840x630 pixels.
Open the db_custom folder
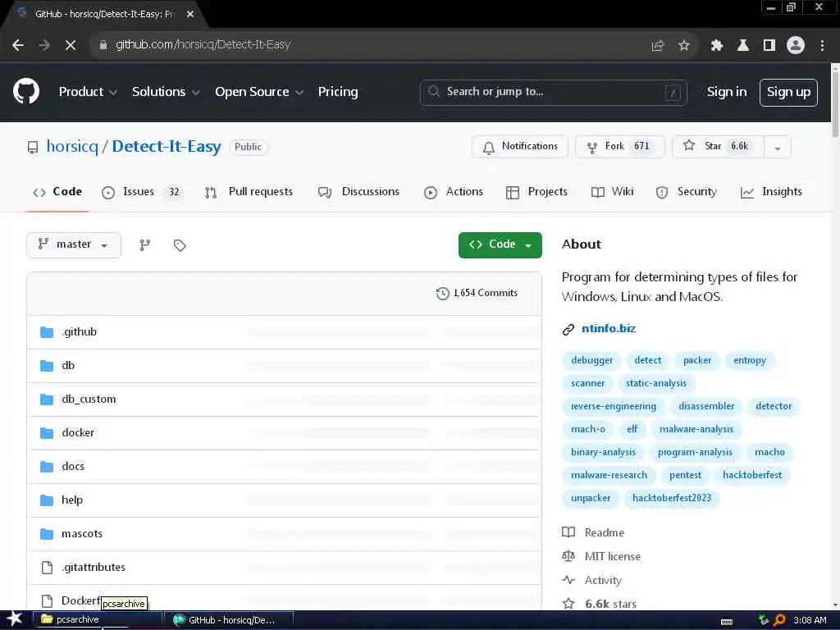point(89,399)
